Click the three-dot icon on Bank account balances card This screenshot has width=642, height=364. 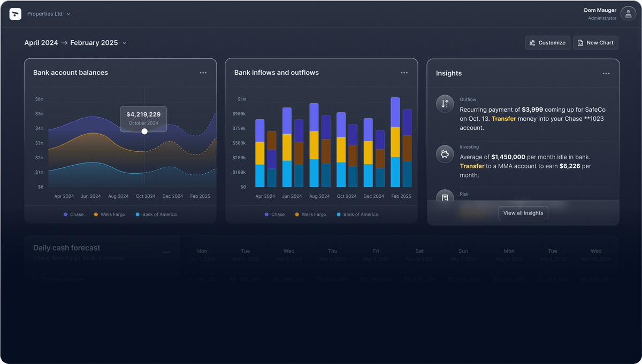click(x=203, y=73)
